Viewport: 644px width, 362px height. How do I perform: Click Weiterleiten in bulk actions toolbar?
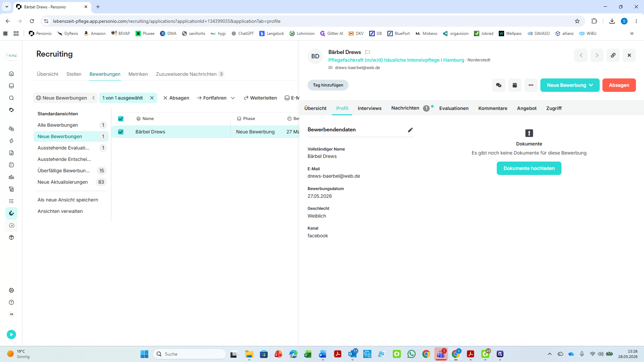coord(260,98)
